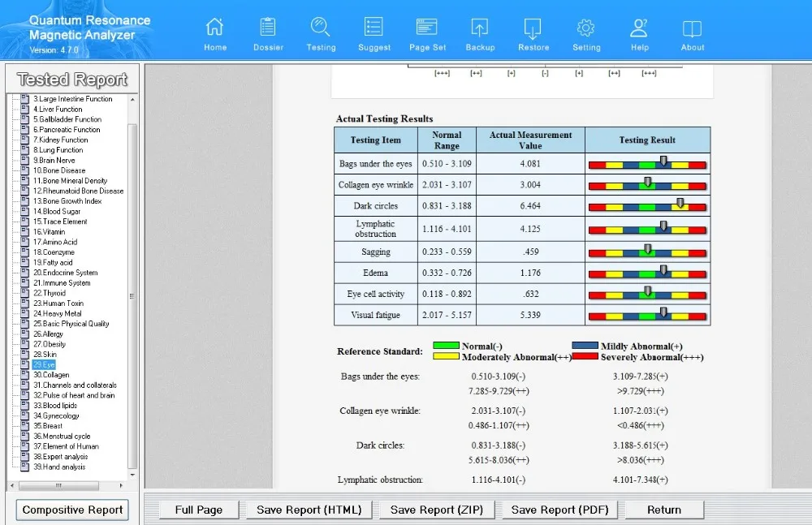This screenshot has height=525, width=812.
Task: Open the Setting gear icon
Action: (x=586, y=28)
